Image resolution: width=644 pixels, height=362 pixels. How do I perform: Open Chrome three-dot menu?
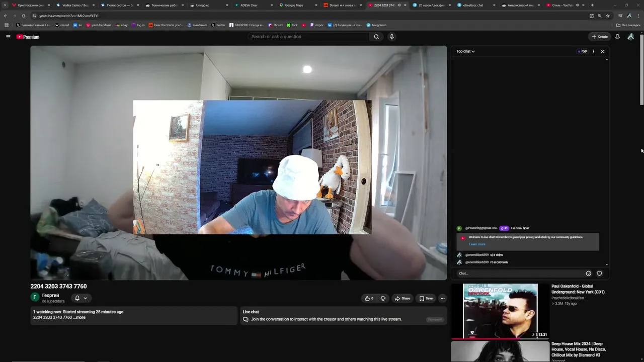[x=638, y=16]
